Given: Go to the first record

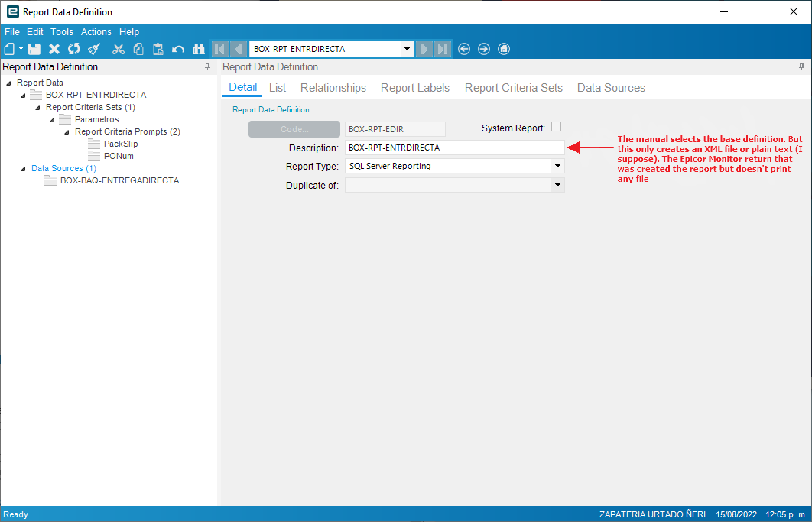Looking at the screenshot, I should (219, 49).
